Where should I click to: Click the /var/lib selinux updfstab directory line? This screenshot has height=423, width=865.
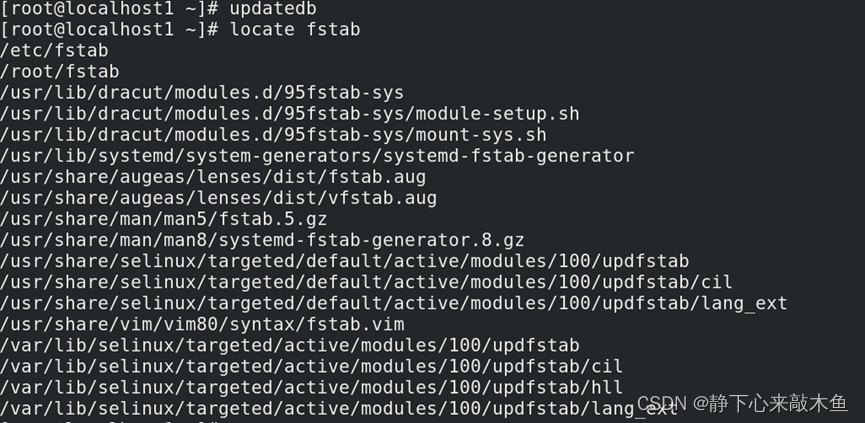tap(290, 345)
